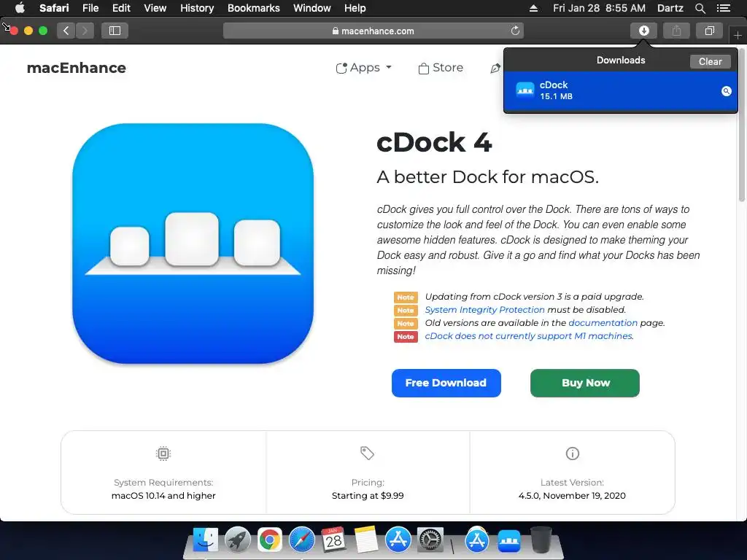
Task: Open the View menu
Action: pyautogui.click(x=155, y=8)
